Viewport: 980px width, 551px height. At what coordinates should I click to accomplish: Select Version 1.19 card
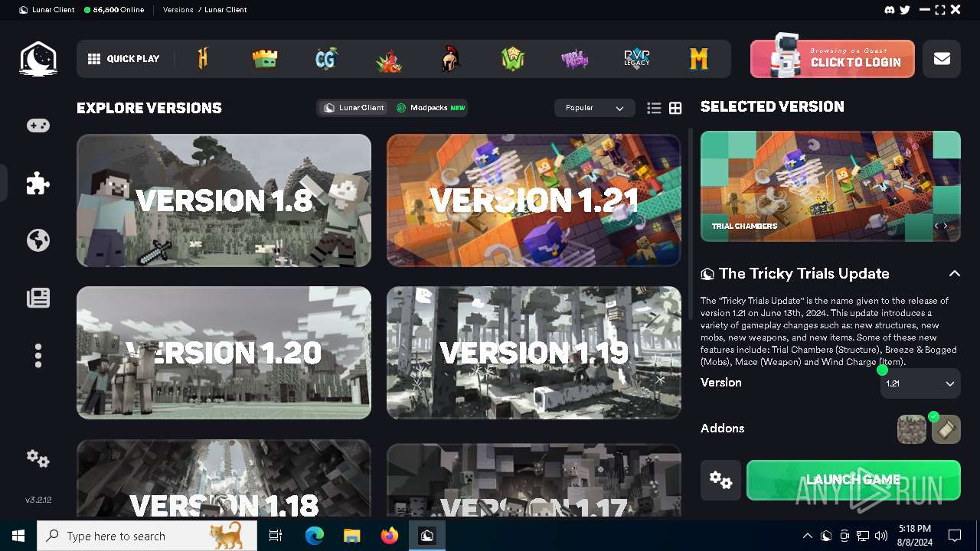tap(534, 353)
